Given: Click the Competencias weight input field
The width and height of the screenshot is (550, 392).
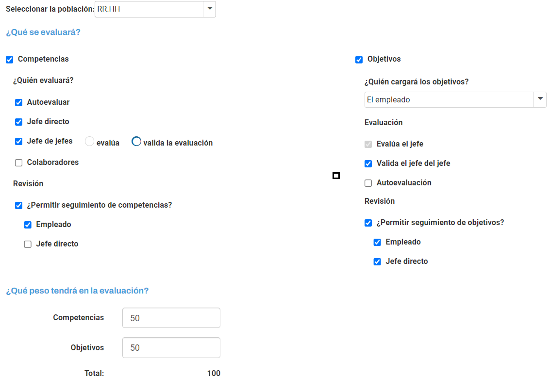Looking at the screenshot, I should coord(171,318).
